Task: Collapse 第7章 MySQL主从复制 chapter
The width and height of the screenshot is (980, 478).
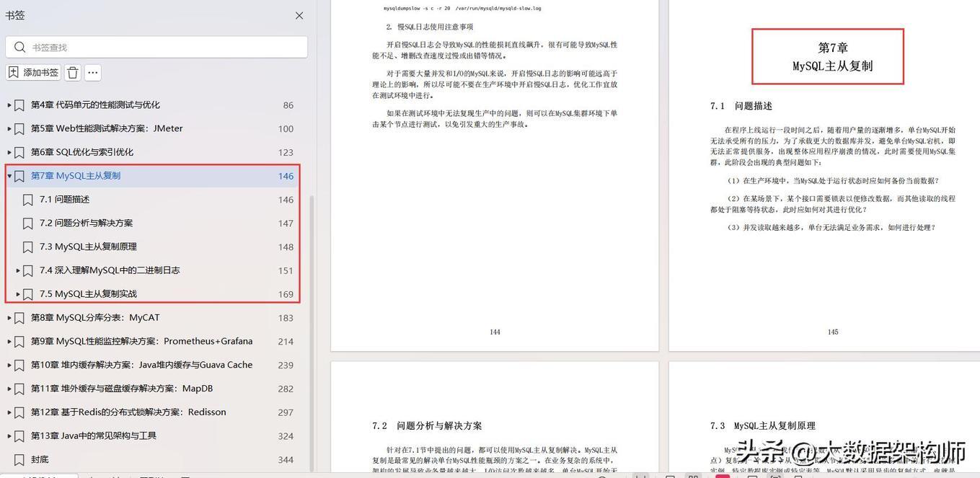Action: click(x=9, y=176)
